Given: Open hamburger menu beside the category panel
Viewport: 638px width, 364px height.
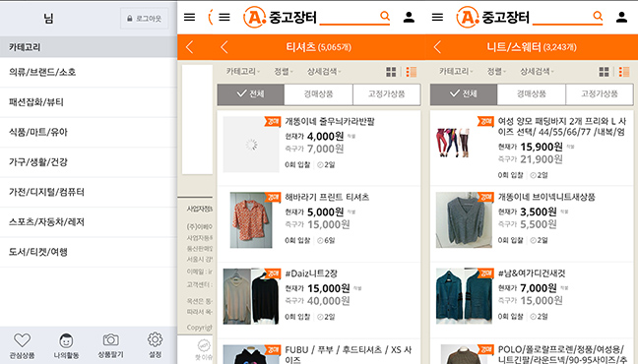Looking at the screenshot, I should [x=190, y=17].
